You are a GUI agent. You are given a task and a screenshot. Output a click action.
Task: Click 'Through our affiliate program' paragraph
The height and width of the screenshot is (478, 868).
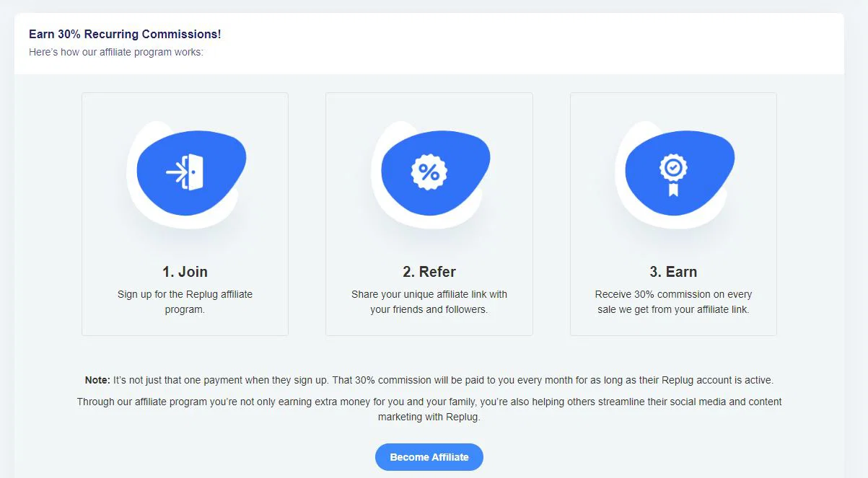[429, 409]
